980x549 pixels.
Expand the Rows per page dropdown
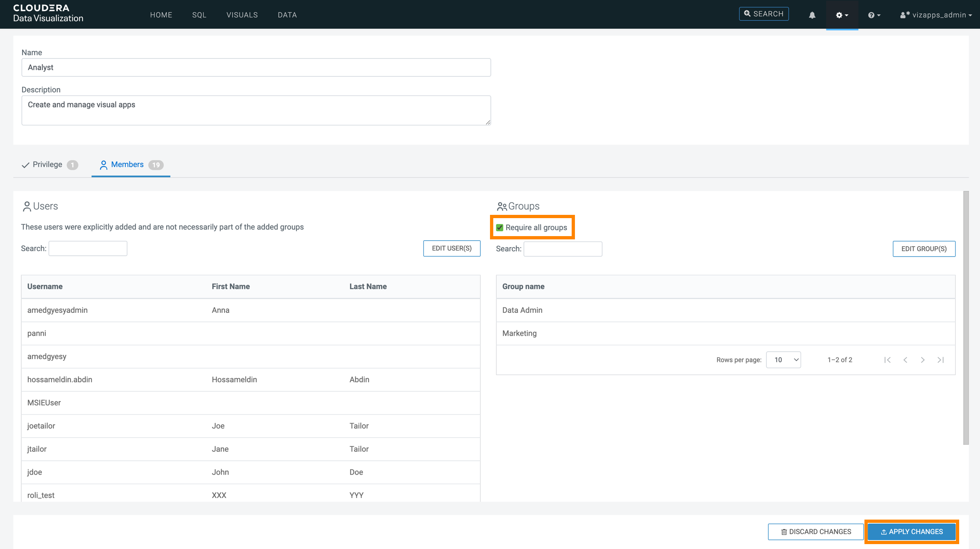(783, 360)
